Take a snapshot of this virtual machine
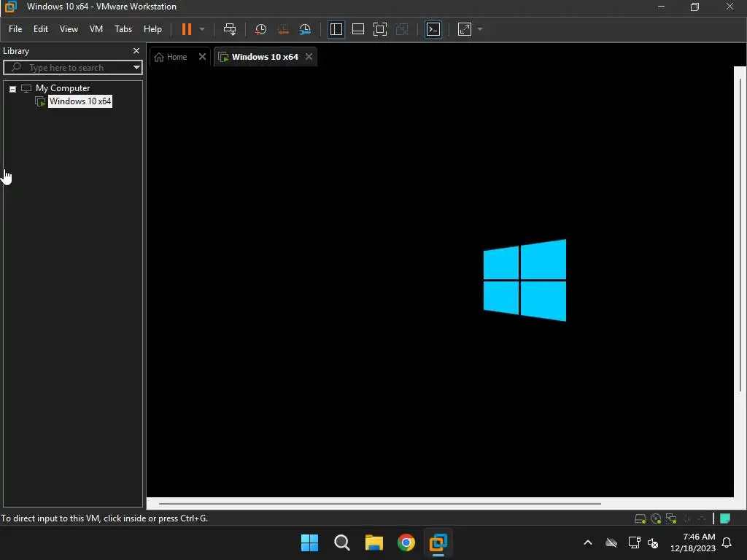This screenshot has height=560, width=747. click(260, 29)
